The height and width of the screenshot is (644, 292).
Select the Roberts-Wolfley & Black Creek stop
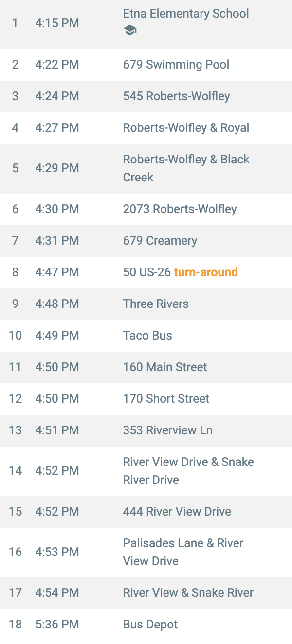tap(146, 168)
